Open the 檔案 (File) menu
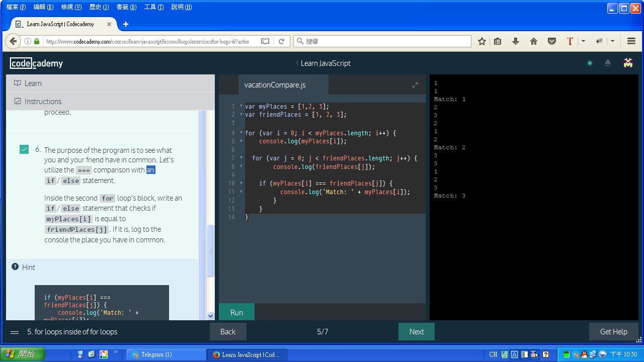Viewport: 644px width, 362px height. 16,7
